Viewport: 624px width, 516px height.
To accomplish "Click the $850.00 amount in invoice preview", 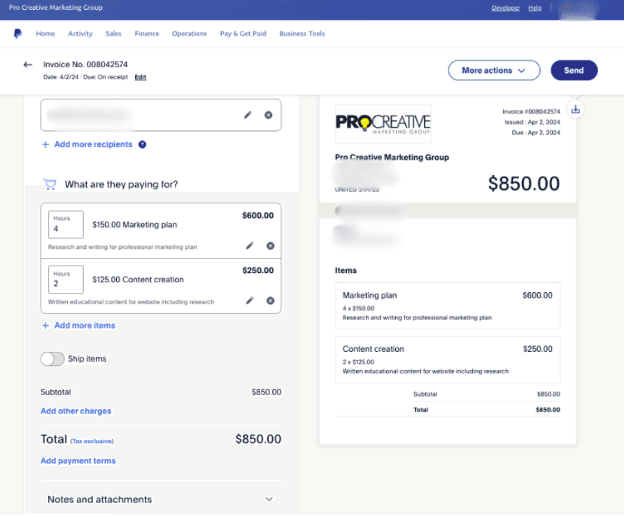I will click(x=524, y=183).
